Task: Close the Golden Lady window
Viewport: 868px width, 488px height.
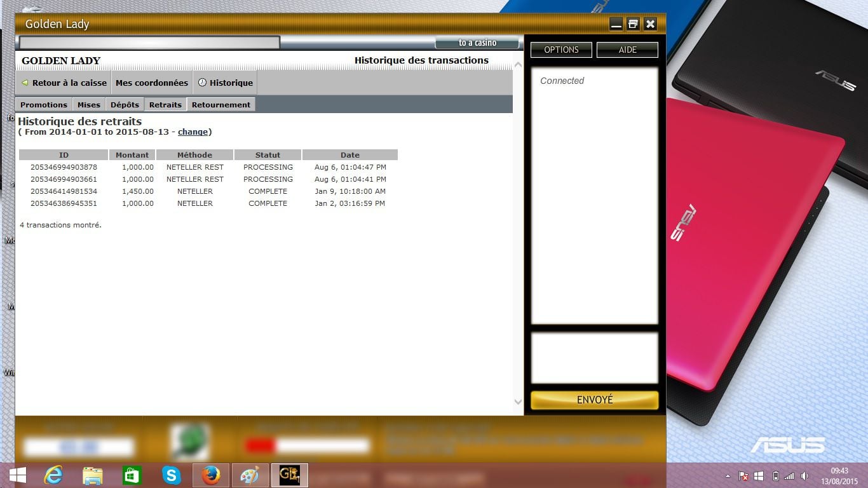Action: tap(650, 24)
